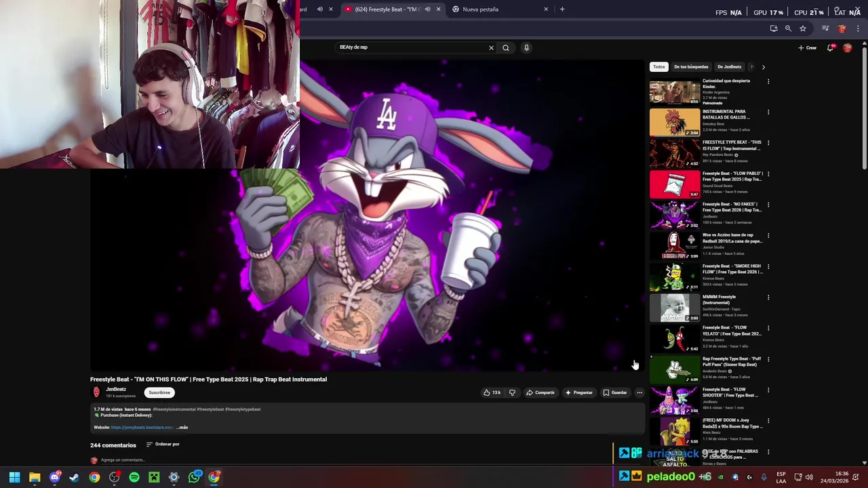Expand description with '...más'

(x=182, y=428)
